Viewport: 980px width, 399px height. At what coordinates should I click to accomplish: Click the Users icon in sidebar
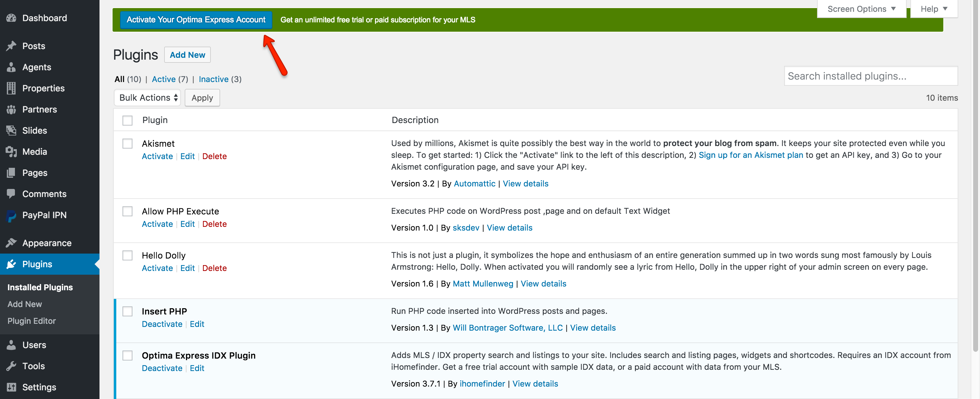tap(12, 344)
